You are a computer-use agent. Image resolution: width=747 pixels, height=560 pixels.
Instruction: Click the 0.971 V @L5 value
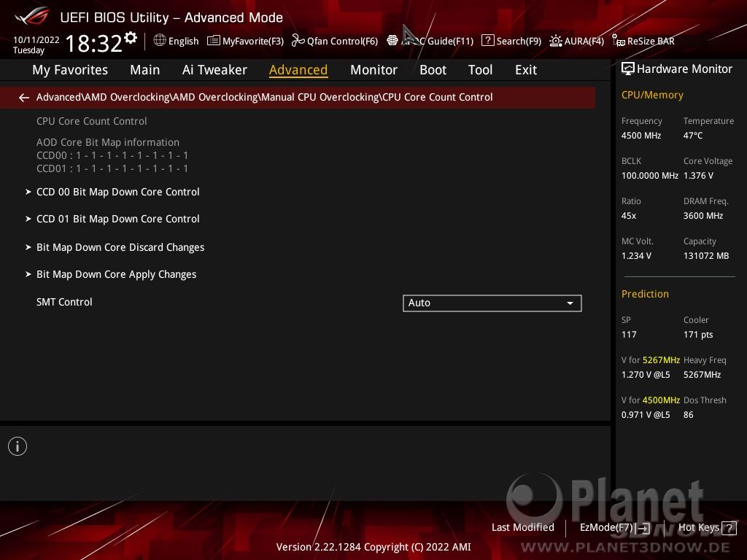click(x=646, y=415)
